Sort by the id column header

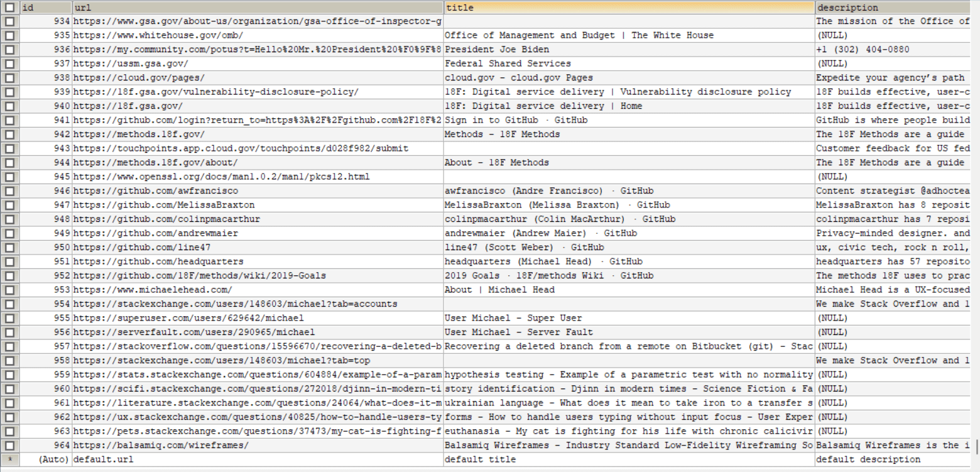45,8
